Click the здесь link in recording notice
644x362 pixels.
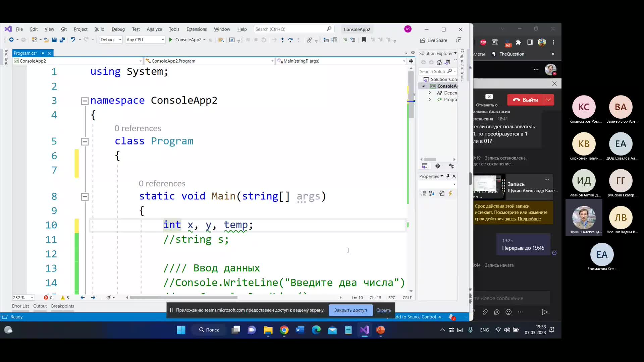(510, 219)
